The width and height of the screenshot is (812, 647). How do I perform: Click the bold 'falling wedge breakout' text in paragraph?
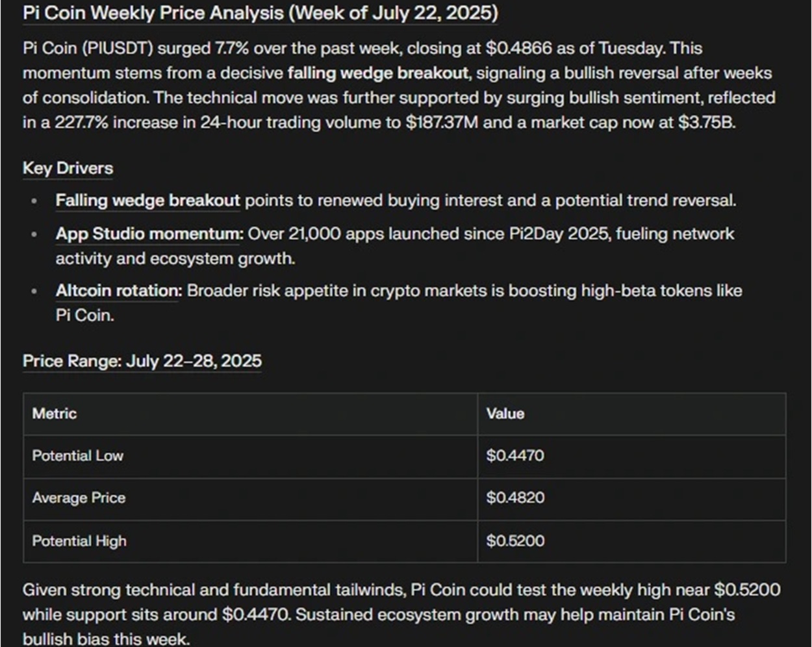coord(377,73)
